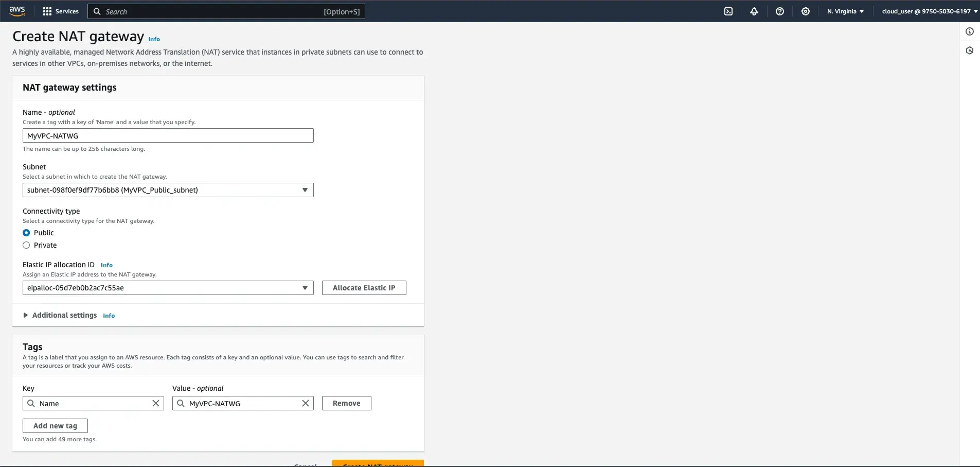This screenshot has height=467, width=980.
Task: Open the Info panel icon on right sidebar
Action: tap(970, 31)
